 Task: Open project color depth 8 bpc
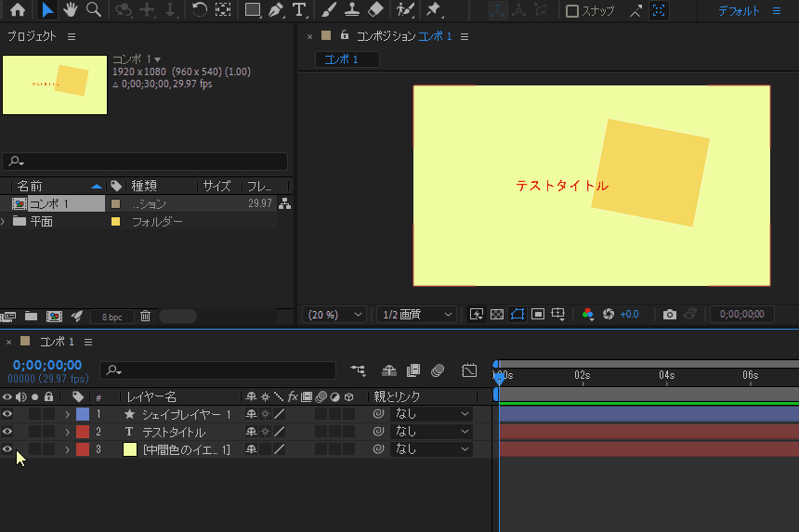pyautogui.click(x=112, y=317)
